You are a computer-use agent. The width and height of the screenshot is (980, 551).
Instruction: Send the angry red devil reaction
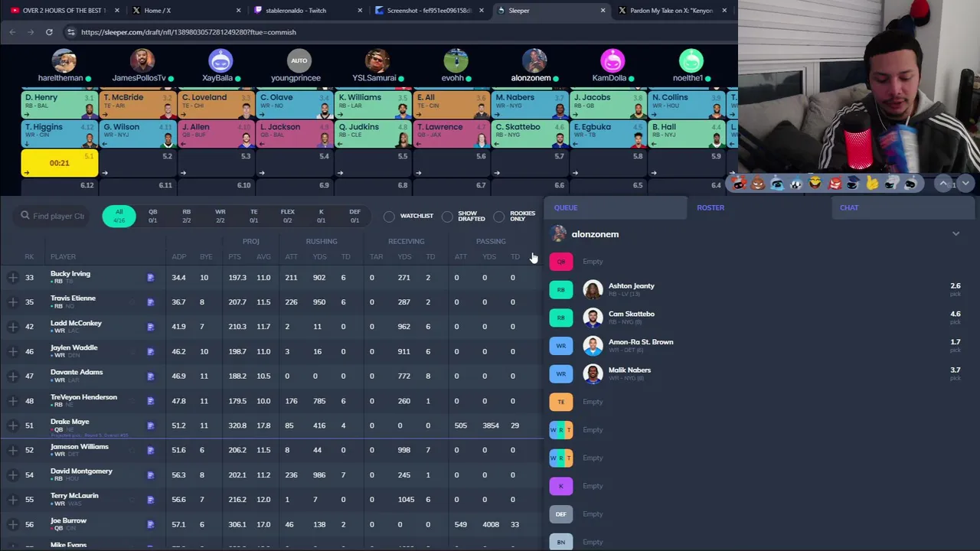click(x=834, y=184)
